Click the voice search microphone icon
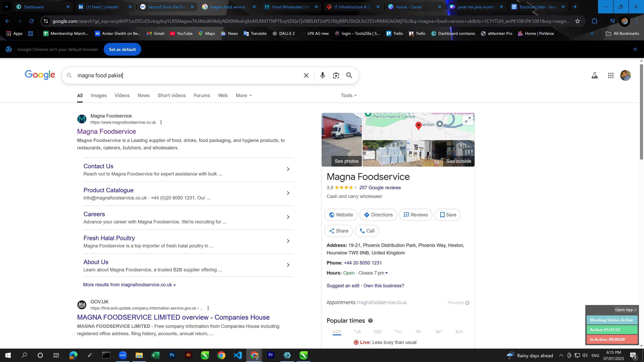 323,75
